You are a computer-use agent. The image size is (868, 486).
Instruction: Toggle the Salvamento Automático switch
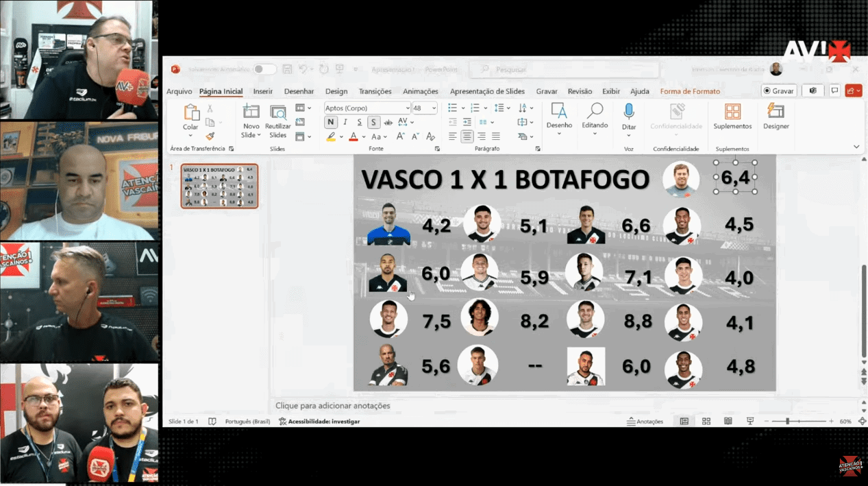point(264,69)
